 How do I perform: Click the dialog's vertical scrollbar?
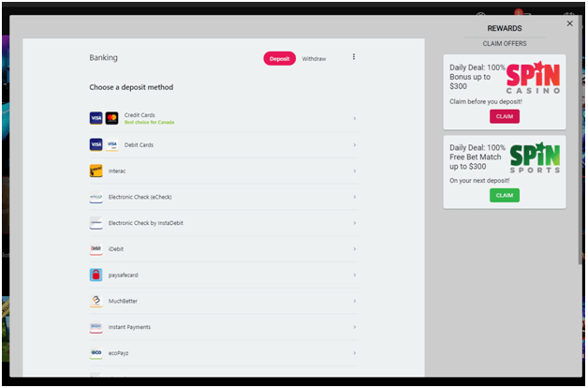(580, 139)
